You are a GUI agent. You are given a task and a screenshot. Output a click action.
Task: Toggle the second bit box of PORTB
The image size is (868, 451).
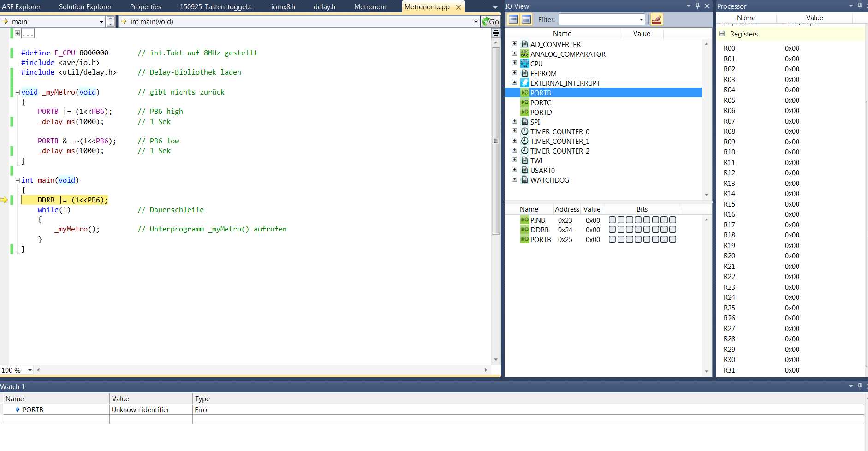tap(621, 239)
